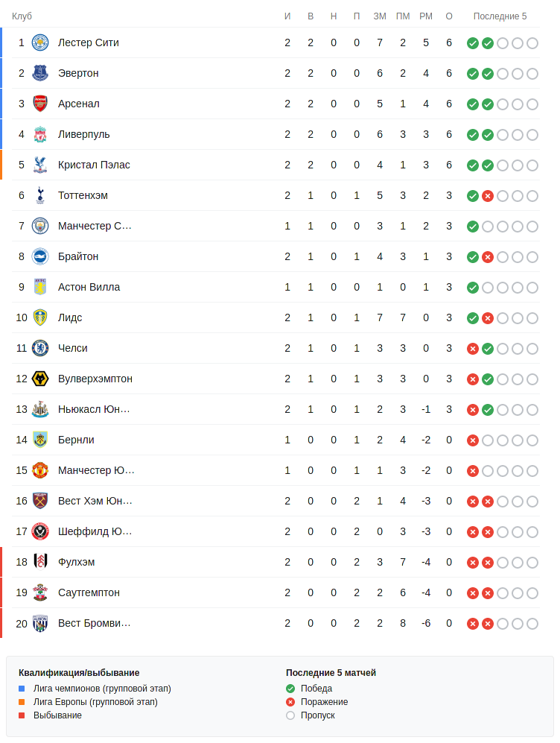Click the Последние 5 column header
Viewport: 560px width, 743px height.
tap(500, 16)
